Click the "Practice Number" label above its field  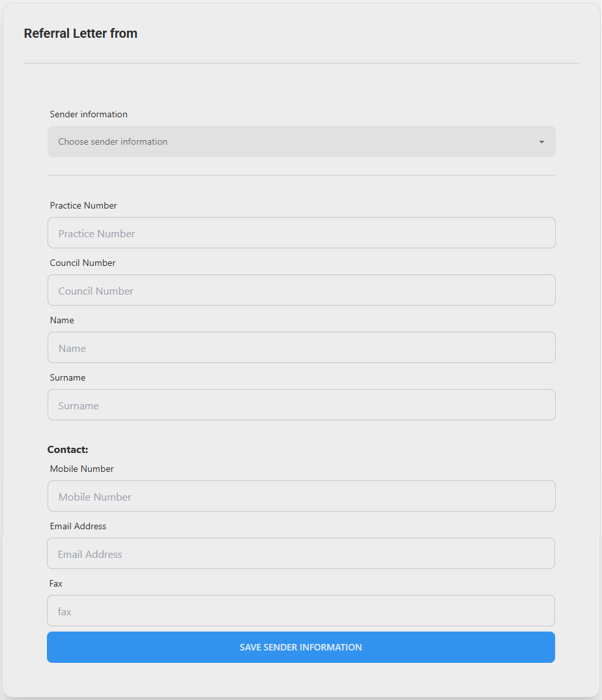pos(83,205)
